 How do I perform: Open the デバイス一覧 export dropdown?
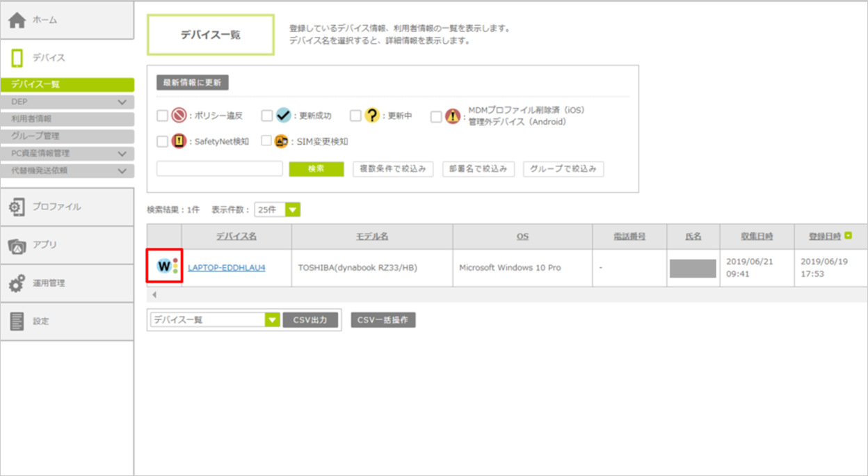click(x=271, y=320)
